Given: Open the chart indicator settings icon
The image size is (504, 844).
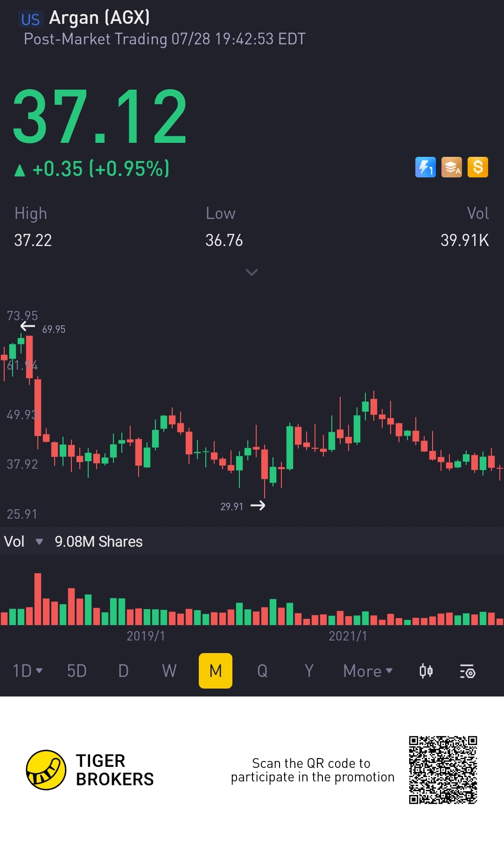Looking at the screenshot, I should coord(468,671).
